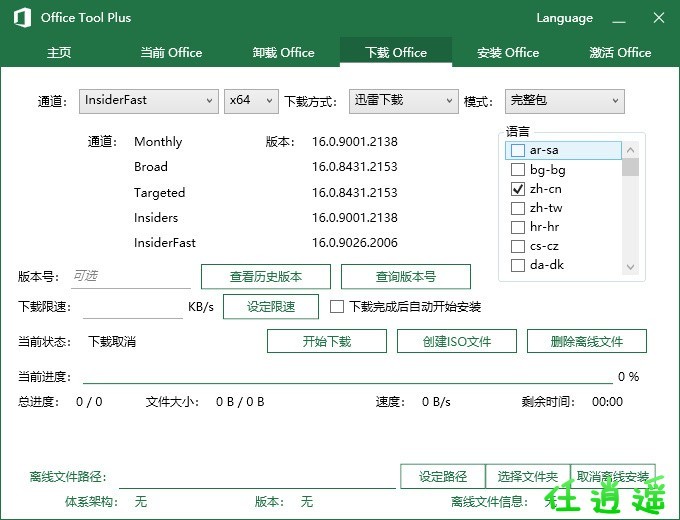
Task: Switch to the 安装 Office tab
Action: point(508,52)
